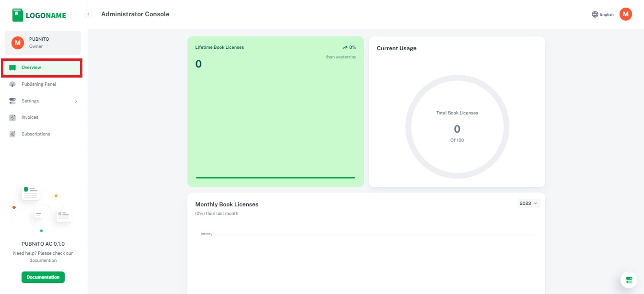Image resolution: width=644 pixels, height=294 pixels.
Task: Expand the Settings submenu arrow
Action: click(x=76, y=101)
